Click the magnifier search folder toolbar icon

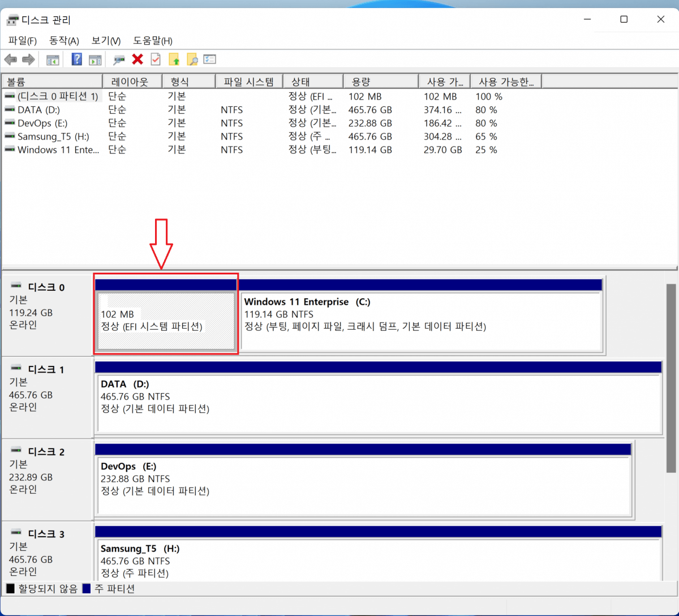tap(192, 59)
